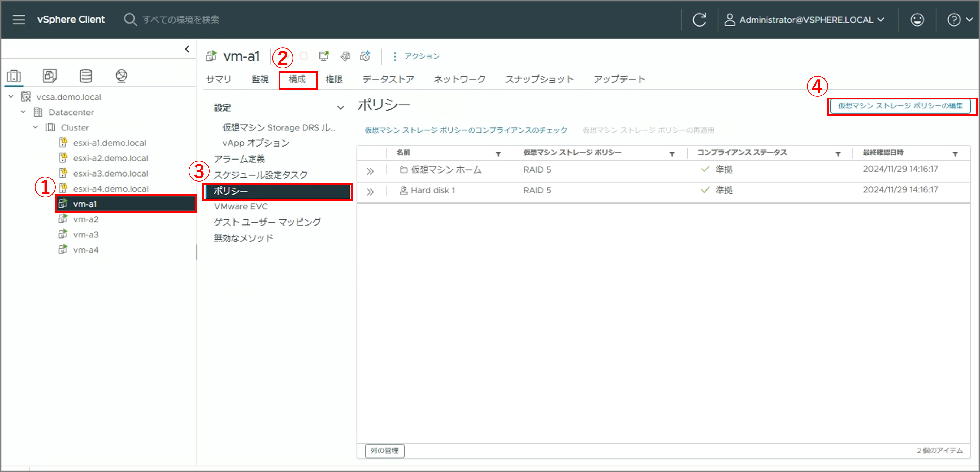The width and height of the screenshot is (980, 472).
Task: Click the edit settings icon for vm-a1
Action: [x=345, y=56]
